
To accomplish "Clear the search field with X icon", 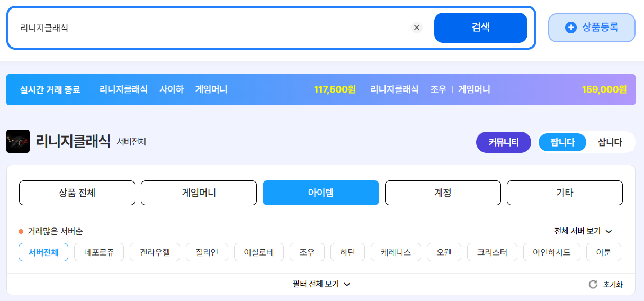I will pyautogui.click(x=417, y=28).
